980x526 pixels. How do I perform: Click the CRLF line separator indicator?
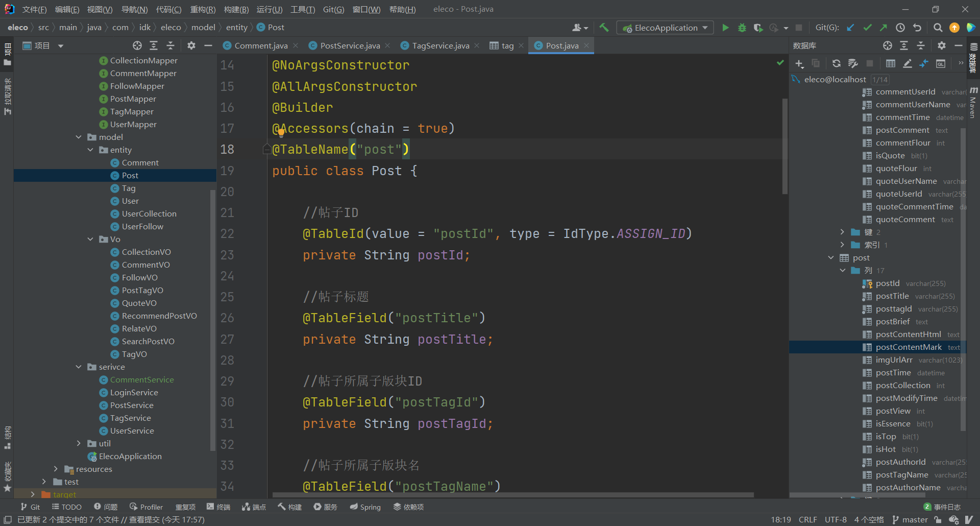[807, 519]
